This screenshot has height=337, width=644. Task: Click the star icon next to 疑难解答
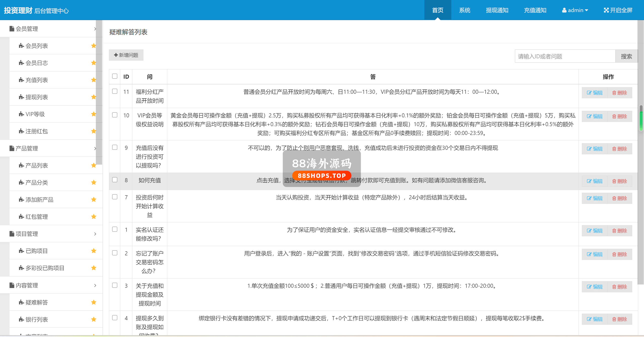click(x=94, y=302)
